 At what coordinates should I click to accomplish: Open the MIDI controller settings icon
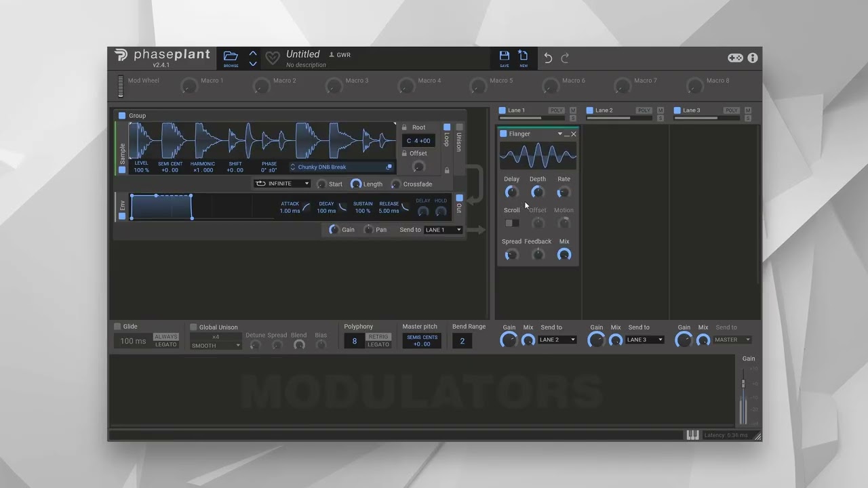[735, 58]
